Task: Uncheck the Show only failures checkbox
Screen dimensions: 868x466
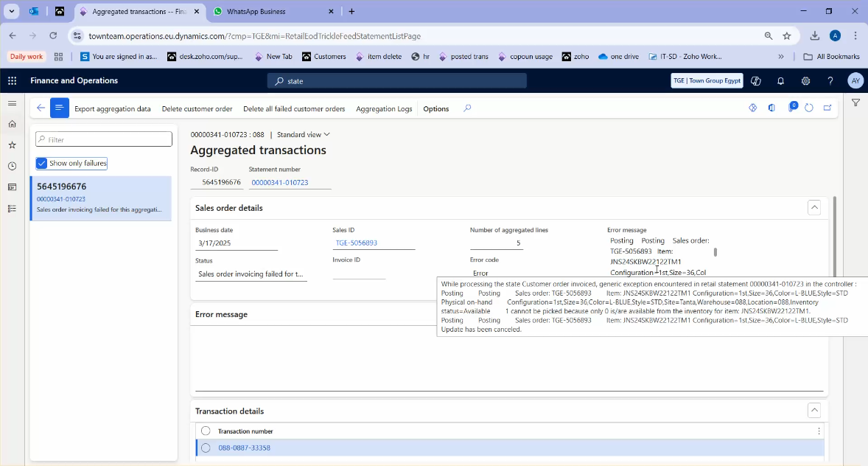Action: tap(41, 163)
